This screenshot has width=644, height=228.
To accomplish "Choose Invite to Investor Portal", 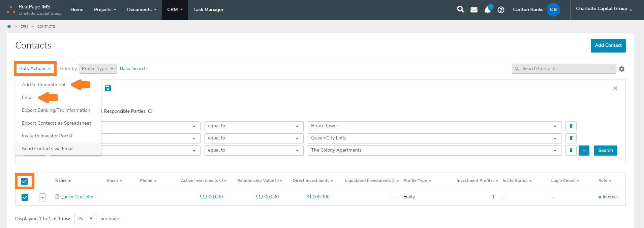I will [47, 136].
